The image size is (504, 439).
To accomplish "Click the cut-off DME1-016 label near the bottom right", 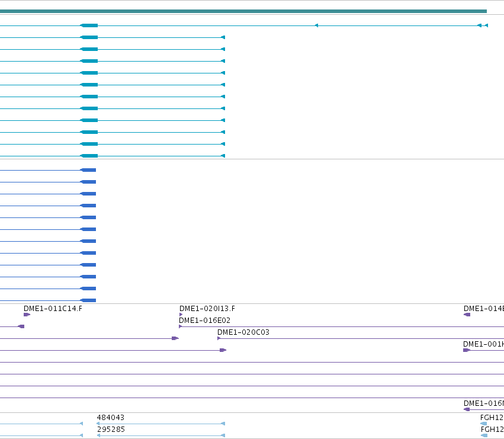I will [484, 403].
